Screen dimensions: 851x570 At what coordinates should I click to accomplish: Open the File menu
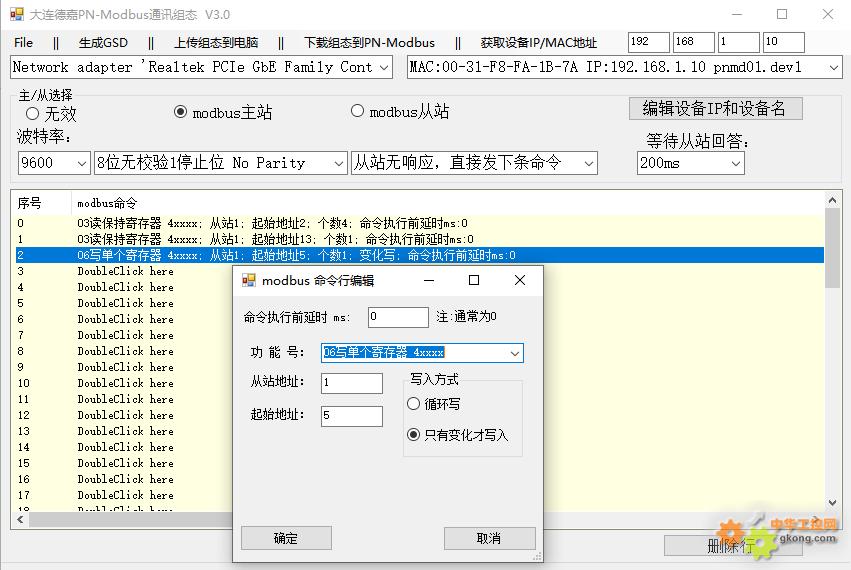tap(24, 43)
